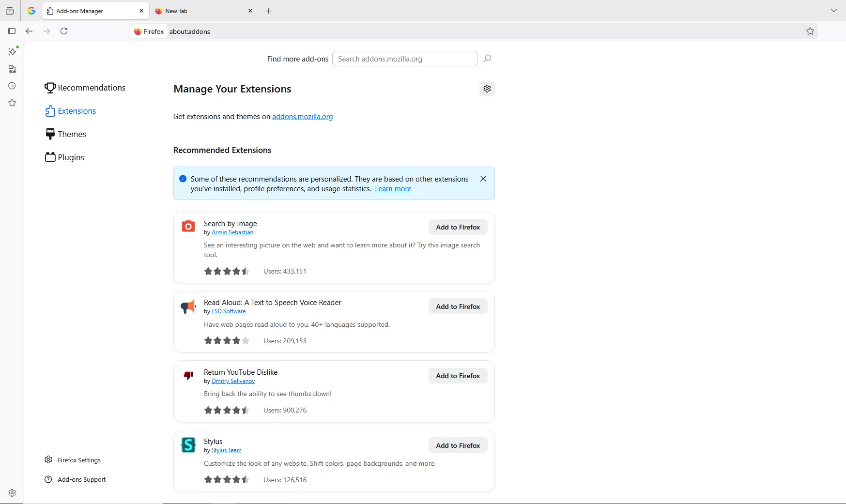Click the 'Stylus' extension title
This screenshot has height=504, width=846.
[213, 442]
